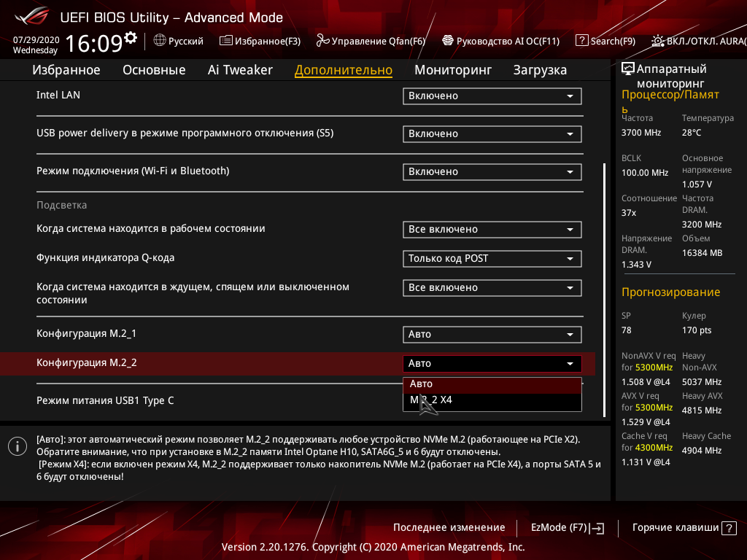Screen dimensions: 747x560
Task: Select Режим питания USB1 Type C row
Action: pos(105,401)
